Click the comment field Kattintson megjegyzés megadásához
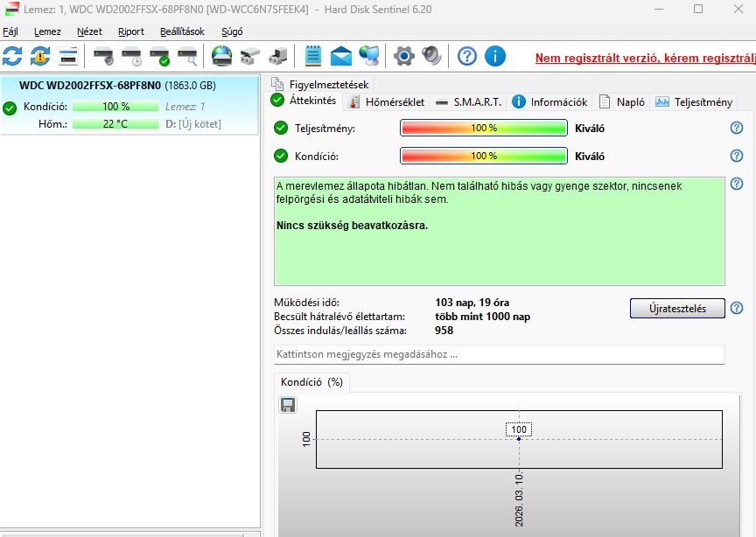The height and width of the screenshot is (537, 756). (499, 354)
